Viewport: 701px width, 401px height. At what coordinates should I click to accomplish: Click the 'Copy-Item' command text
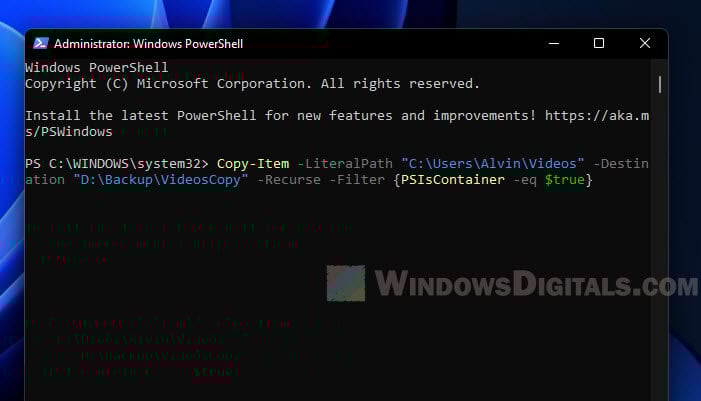click(253, 164)
